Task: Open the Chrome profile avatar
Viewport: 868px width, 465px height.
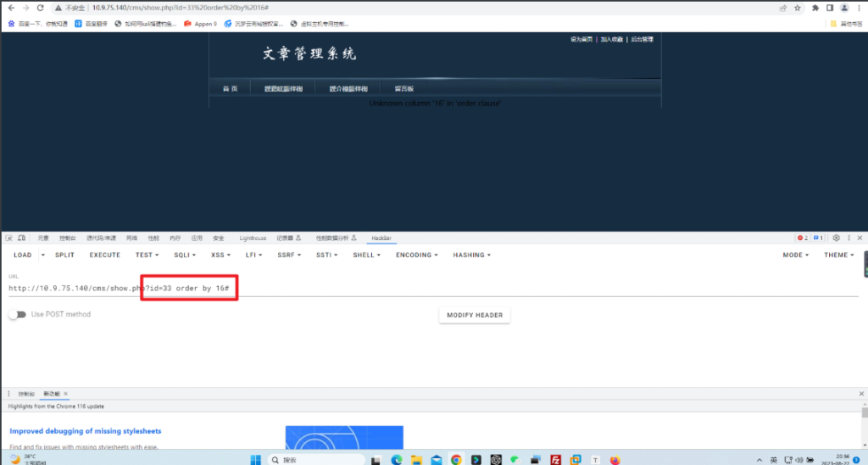Action: coord(844,8)
